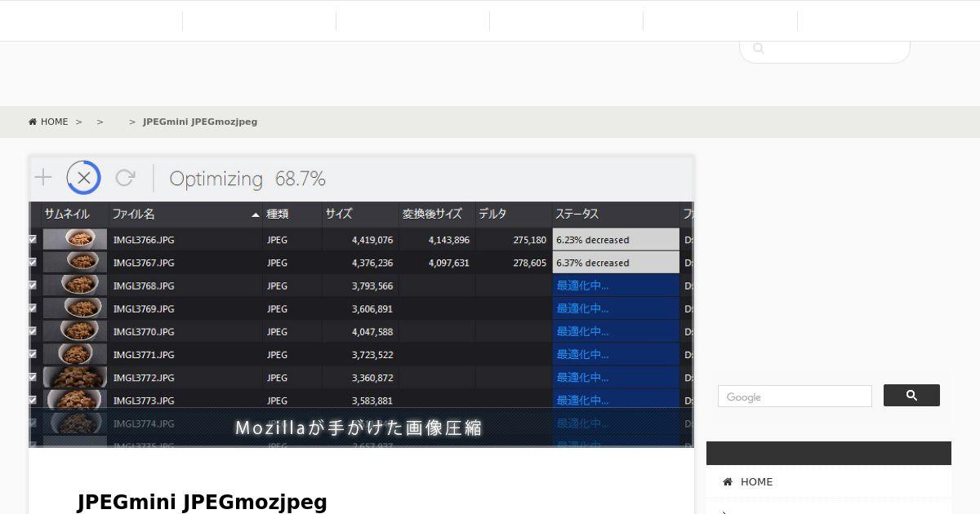Focus the rounded search field at top
The image size is (980, 514).
coord(825,50)
